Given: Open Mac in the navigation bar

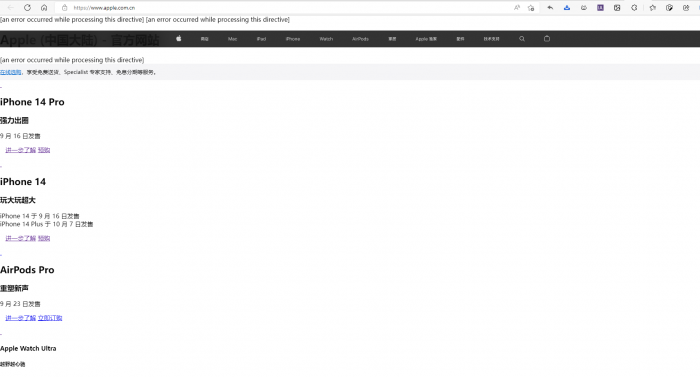Looking at the screenshot, I should (232, 39).
